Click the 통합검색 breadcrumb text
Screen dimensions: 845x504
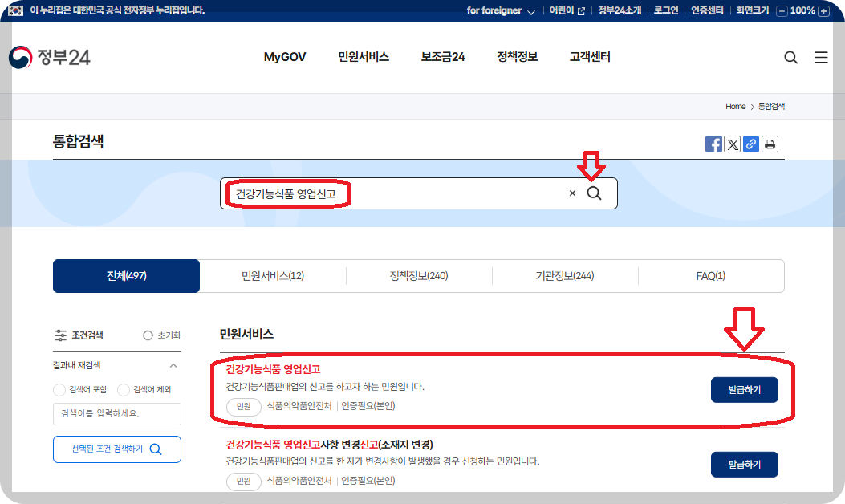click(771, 107)
